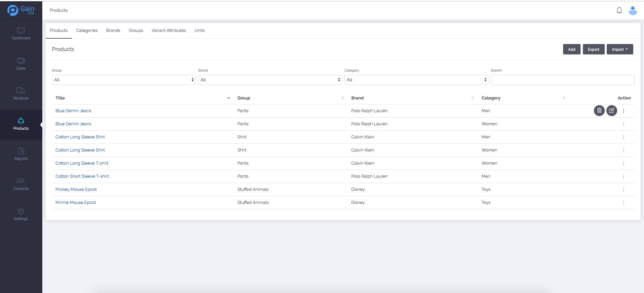644x293 pixels.
Task: Edit first Blue Denim Jeans product
Action: [611, 111]
